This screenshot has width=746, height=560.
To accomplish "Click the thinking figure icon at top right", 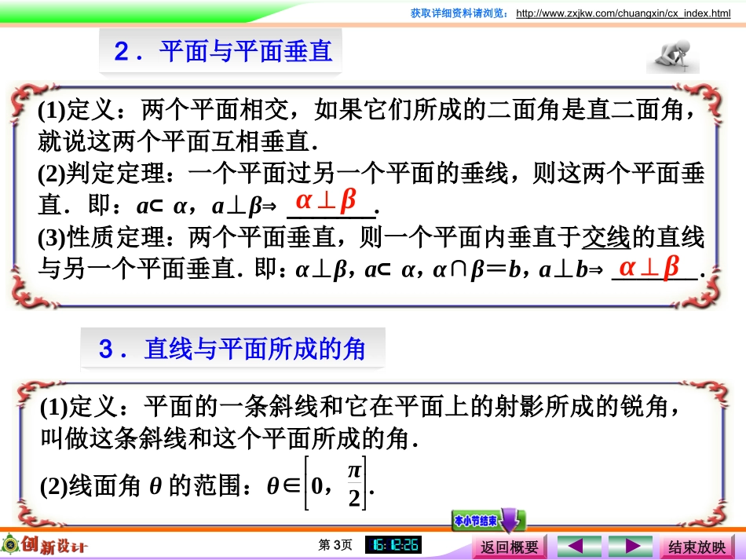I will [673, 56].
